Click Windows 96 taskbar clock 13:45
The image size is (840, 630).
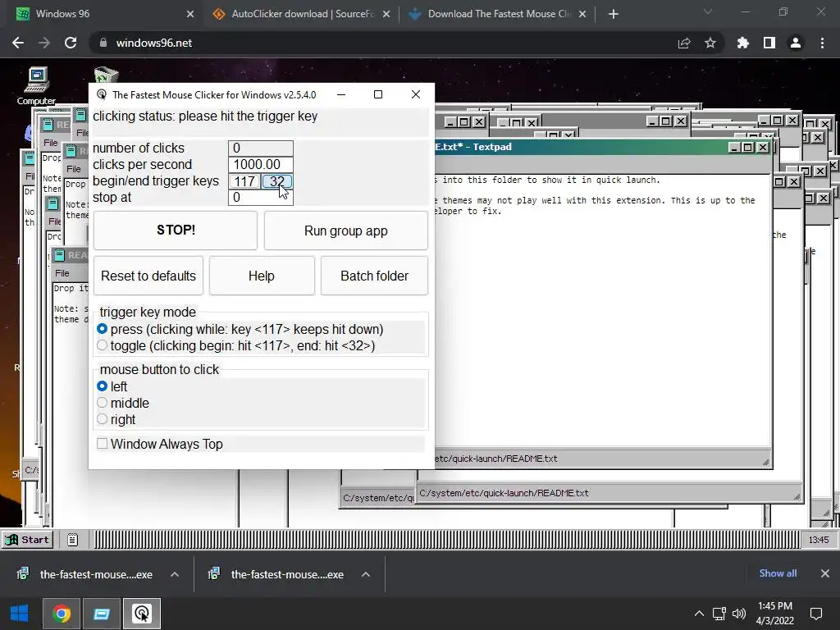point(818,540)
